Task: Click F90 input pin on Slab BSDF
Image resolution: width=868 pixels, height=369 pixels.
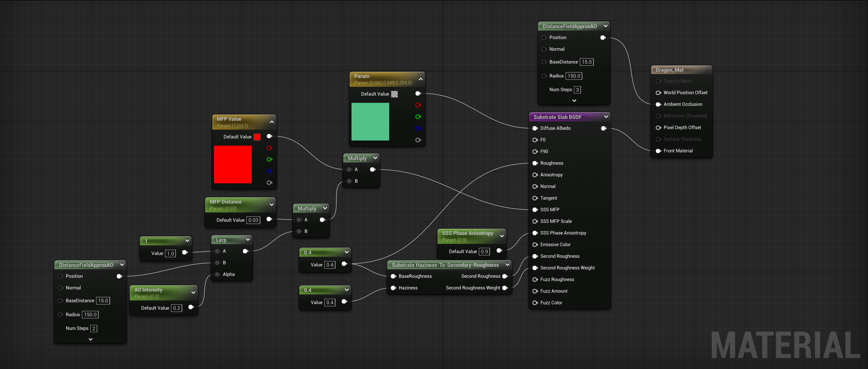Action: coord(535,152)
